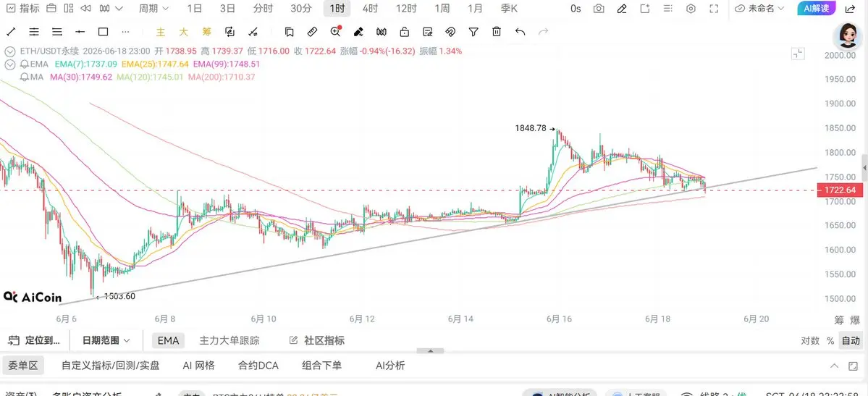This screenshot has height=396, width=868.
Task: Take a chart screenshot with camera icon
Action: [599, 8]
